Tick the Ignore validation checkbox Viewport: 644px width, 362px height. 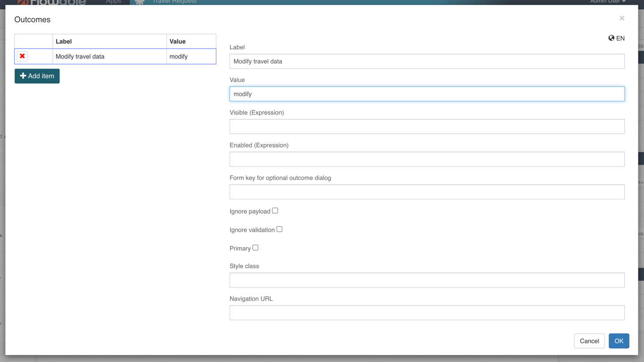click(x=279, y=230)
